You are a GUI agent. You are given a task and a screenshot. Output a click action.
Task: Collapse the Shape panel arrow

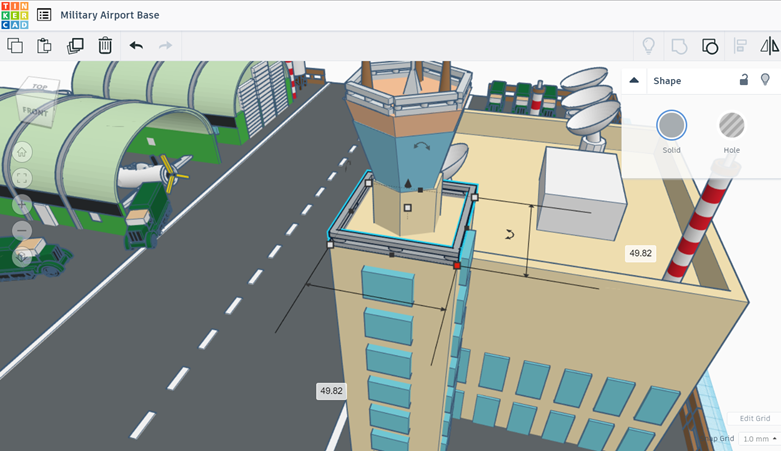pos(634,80)
